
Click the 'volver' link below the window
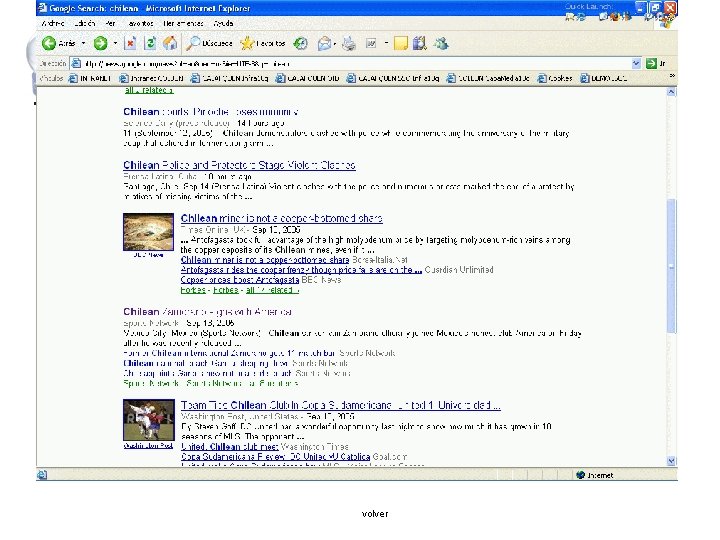(375, 514)
